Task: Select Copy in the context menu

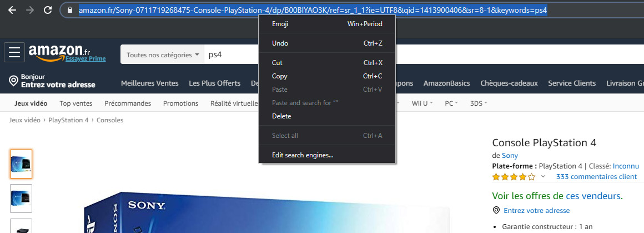Action: (327, 76)
